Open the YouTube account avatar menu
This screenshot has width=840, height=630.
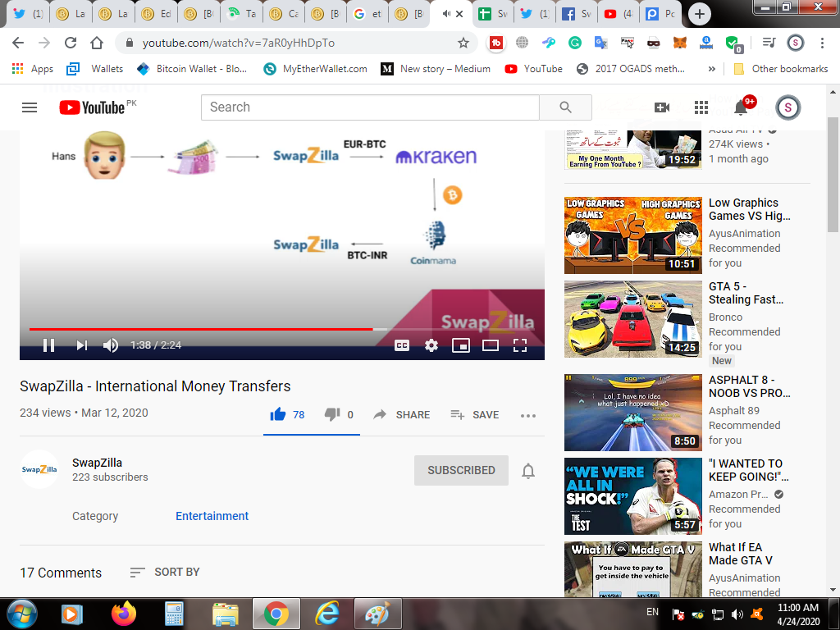point(787,107)
